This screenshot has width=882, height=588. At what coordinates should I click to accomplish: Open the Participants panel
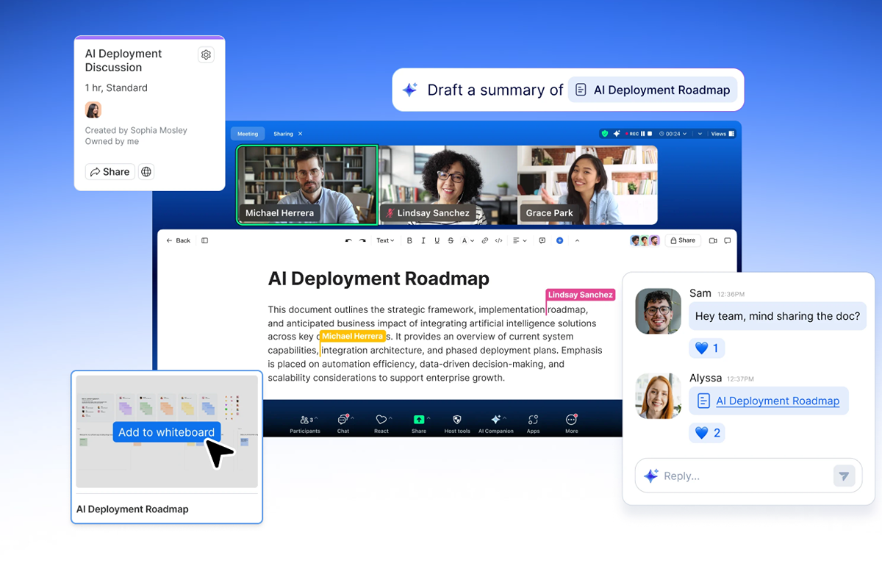(x=304, y=423)
